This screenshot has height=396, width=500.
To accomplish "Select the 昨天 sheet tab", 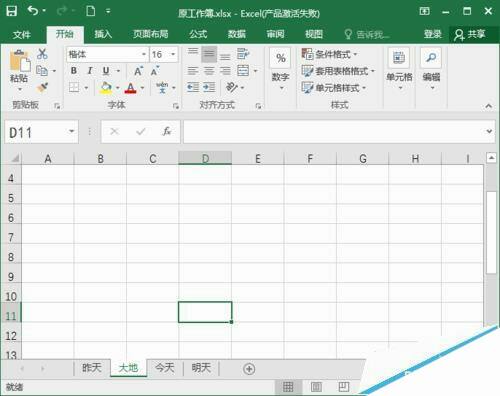I will point(92,368).
